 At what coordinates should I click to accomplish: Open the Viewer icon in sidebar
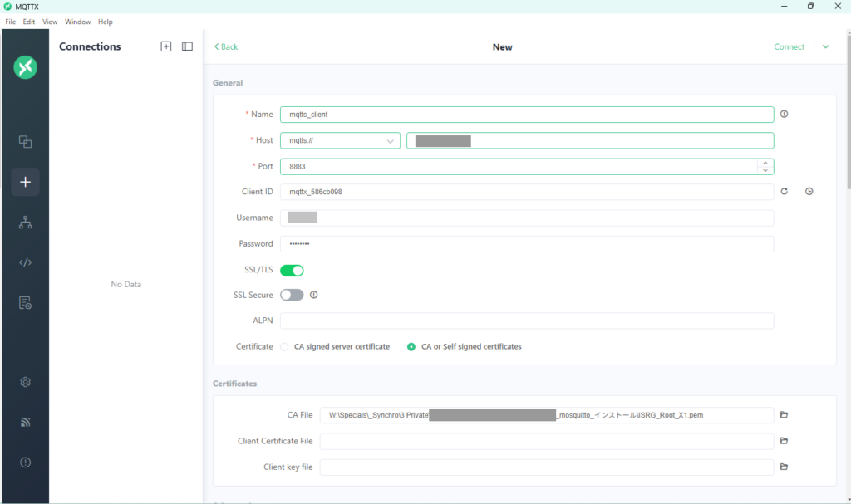(25, 223)
